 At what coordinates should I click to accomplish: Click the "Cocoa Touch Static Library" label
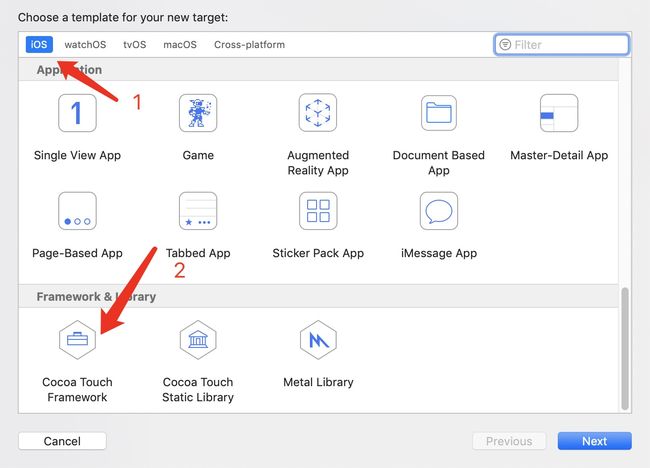click(x=198, y=389)
